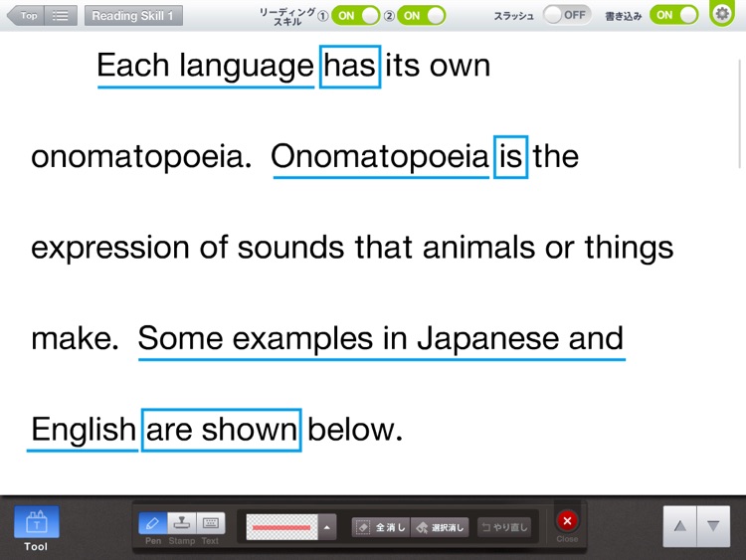Erase everything with 全消し button
This screenshot has height=560, width=746.
[381, 527]
